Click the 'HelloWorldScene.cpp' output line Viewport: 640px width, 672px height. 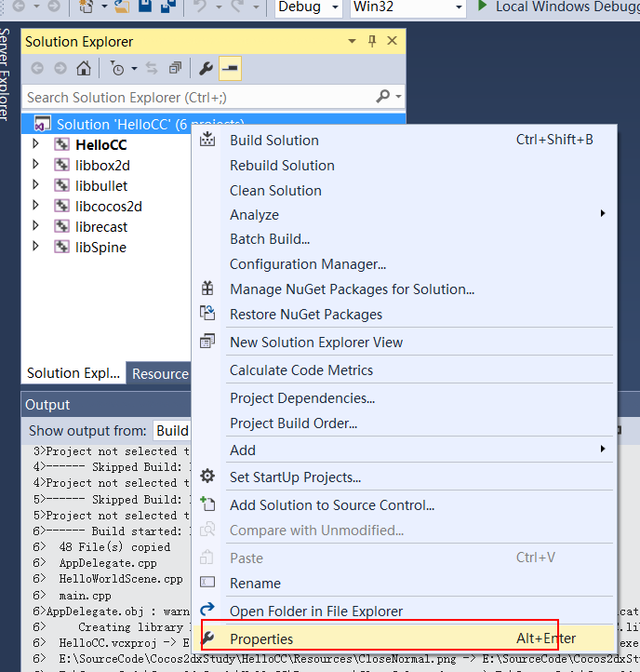tap(121, 579)
